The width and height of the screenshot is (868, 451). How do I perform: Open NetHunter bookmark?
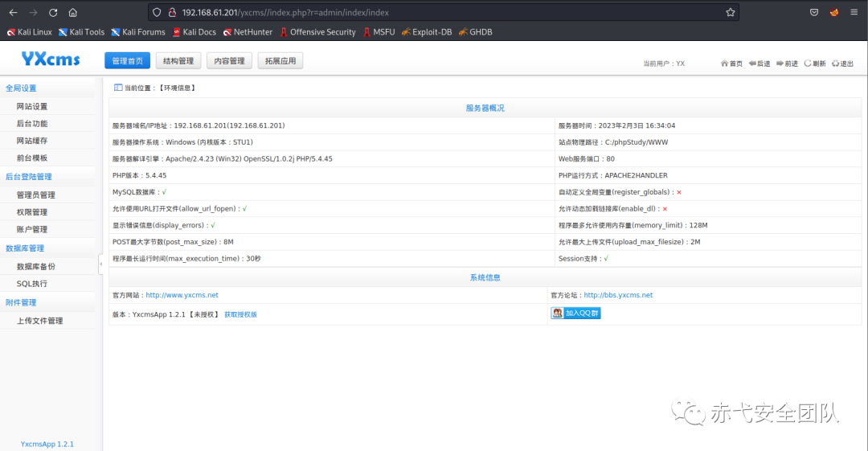[x=248, y=32]
